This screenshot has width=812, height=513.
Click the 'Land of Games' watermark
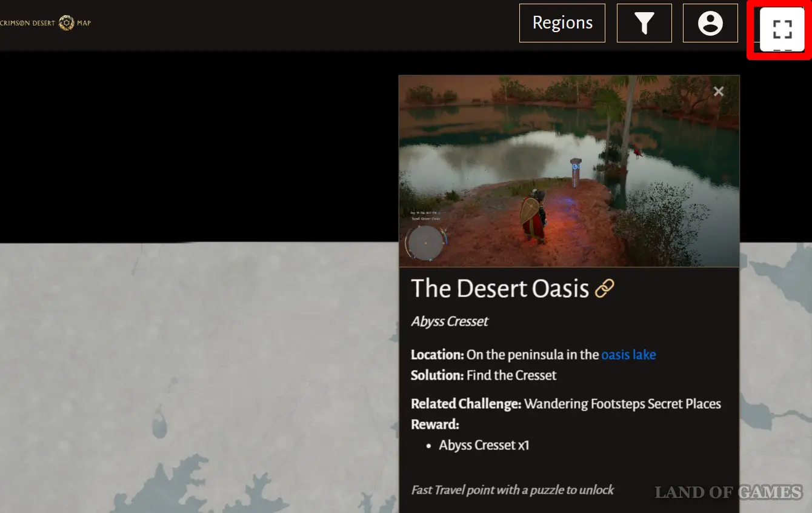click(x=728, y=492)
